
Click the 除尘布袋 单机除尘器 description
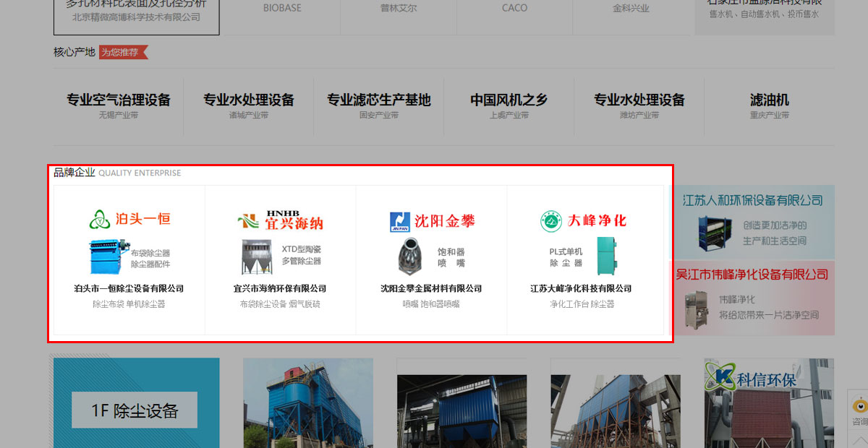pos(129,304)
